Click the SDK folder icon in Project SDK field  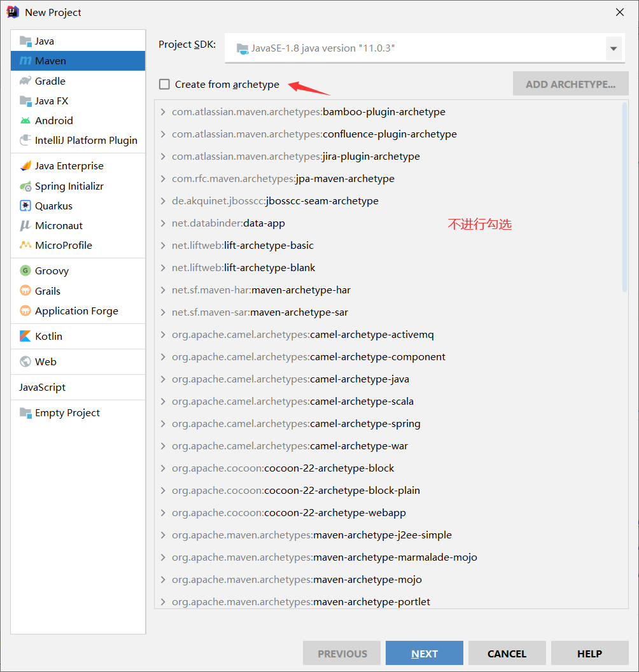[x=242, y=48]
